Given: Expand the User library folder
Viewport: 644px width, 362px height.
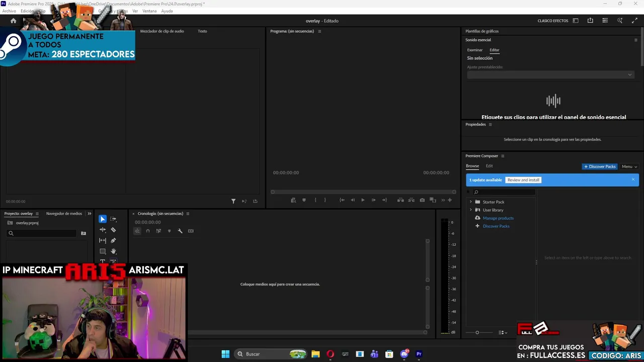Looking at the screenshot, I should [471, 210].
